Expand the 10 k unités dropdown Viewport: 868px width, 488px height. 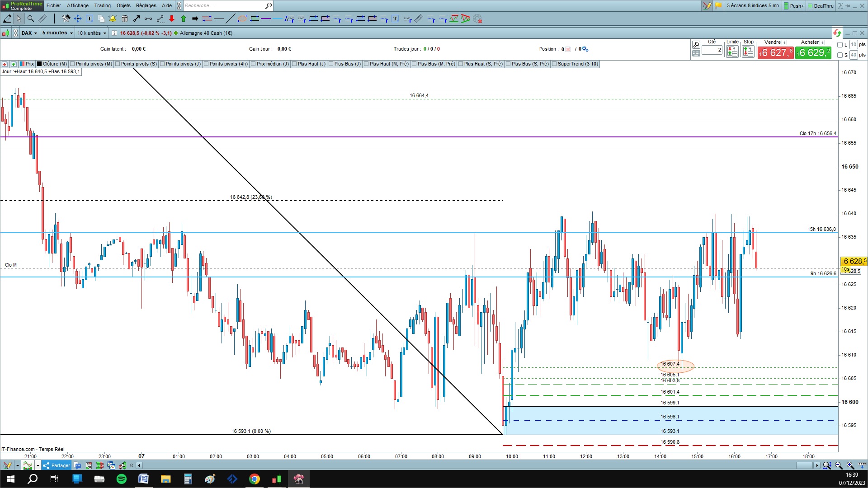(92, 33)
